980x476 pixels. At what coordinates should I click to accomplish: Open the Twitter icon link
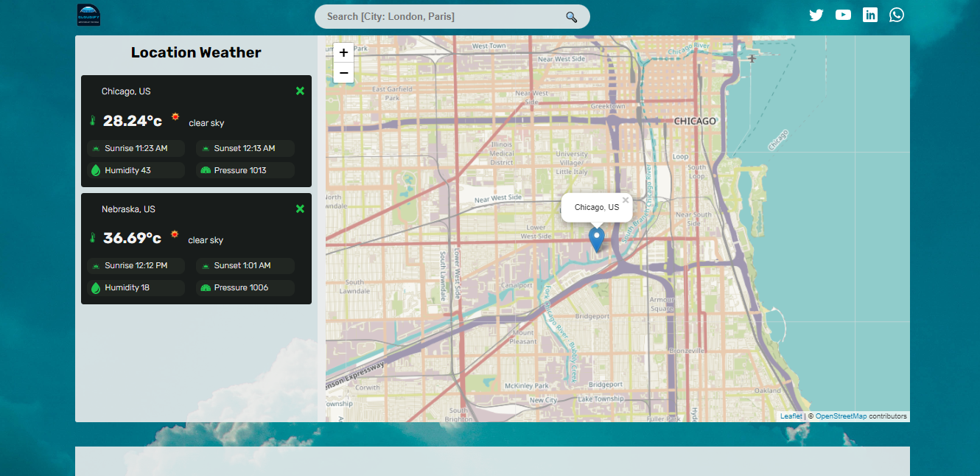pos(816,15)
